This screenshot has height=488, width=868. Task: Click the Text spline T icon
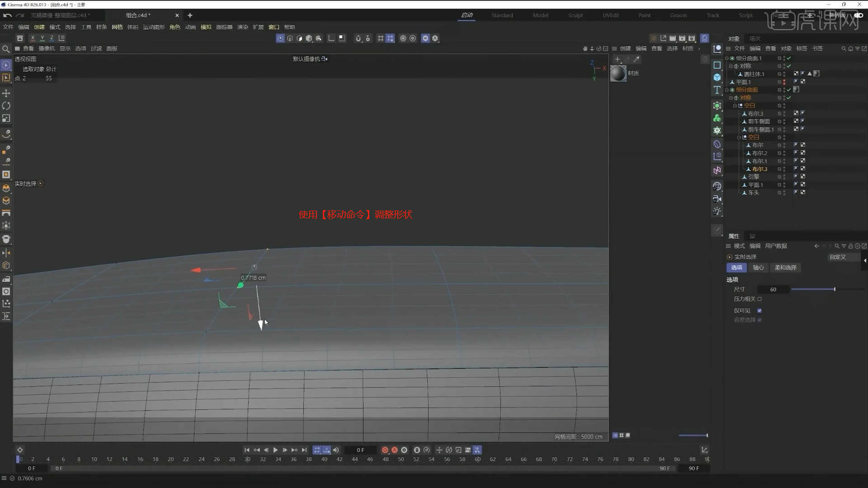tap(717, 90)
